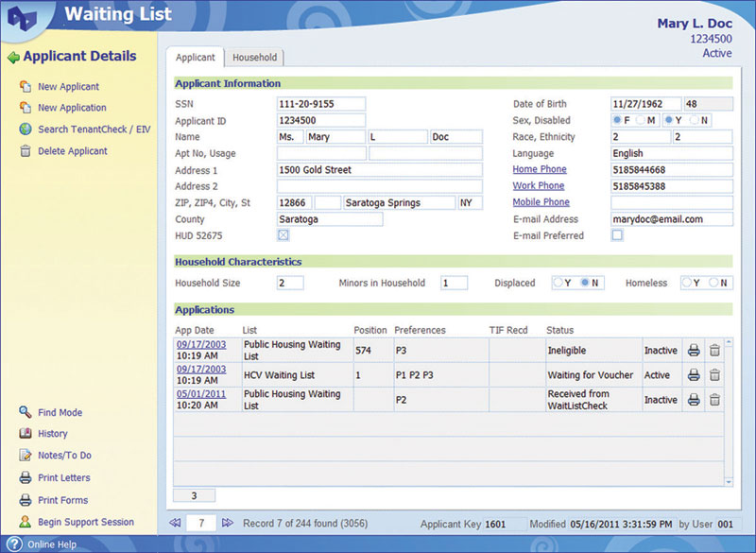Switch to the Household tab
The width and height of the screenshot is (756, 553).
(x=254, y=58)
